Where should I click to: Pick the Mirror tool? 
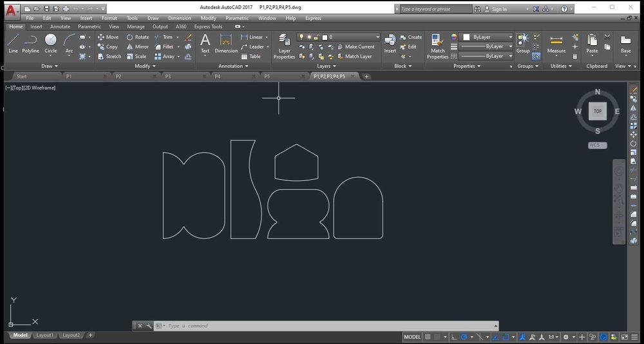(x=138, y=47)
